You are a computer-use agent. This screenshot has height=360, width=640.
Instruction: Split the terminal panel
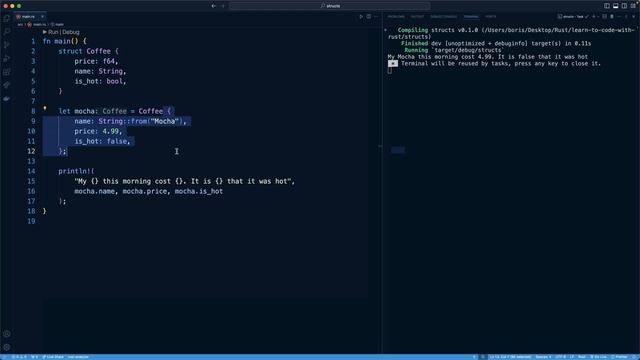point(604,17)
